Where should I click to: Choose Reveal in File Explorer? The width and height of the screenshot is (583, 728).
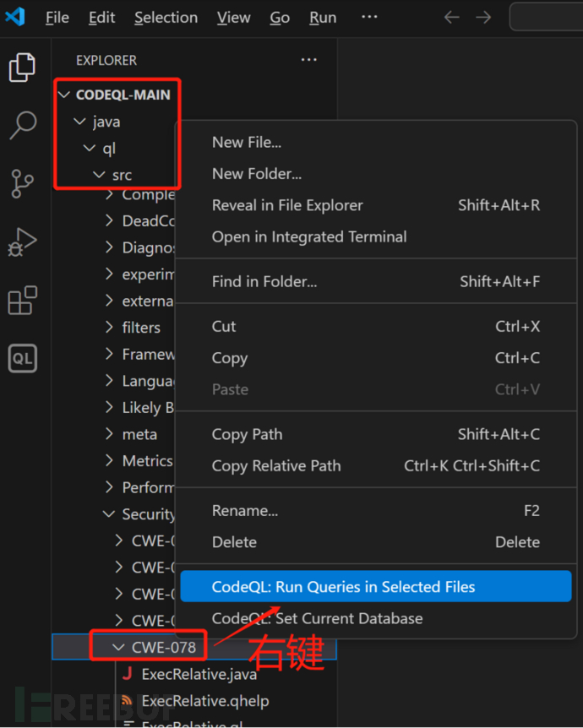click(x=287, y=205)
